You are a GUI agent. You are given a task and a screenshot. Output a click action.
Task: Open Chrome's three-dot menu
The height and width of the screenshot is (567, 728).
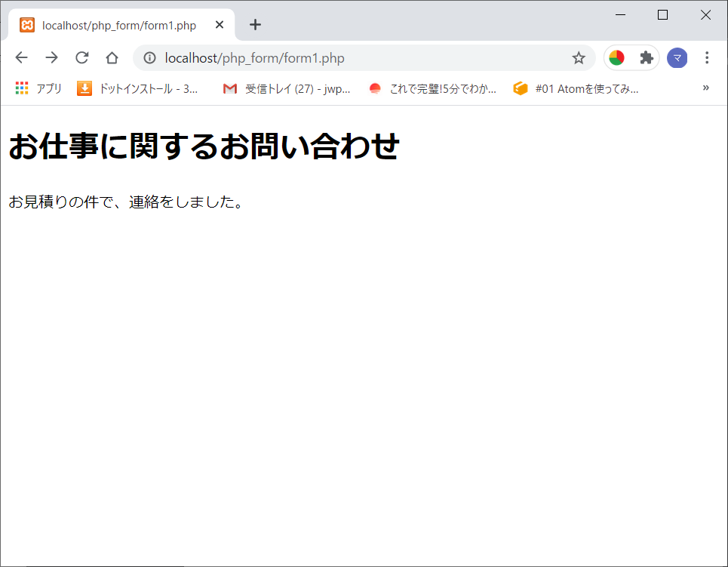707,57
